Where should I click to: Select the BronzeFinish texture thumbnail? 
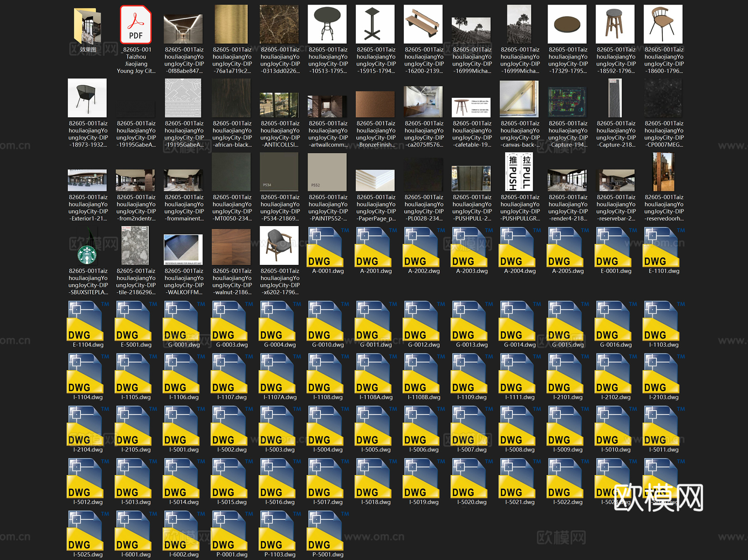tap(376, 104)
